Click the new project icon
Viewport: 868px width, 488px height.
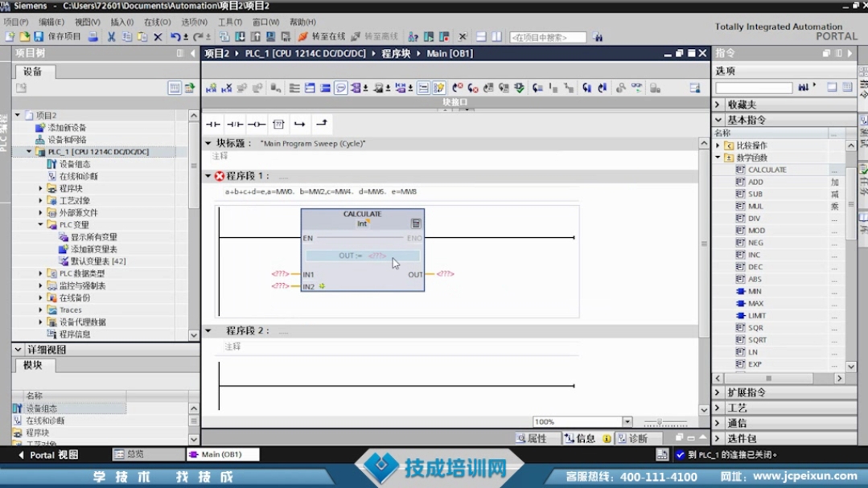pos(10,36)
